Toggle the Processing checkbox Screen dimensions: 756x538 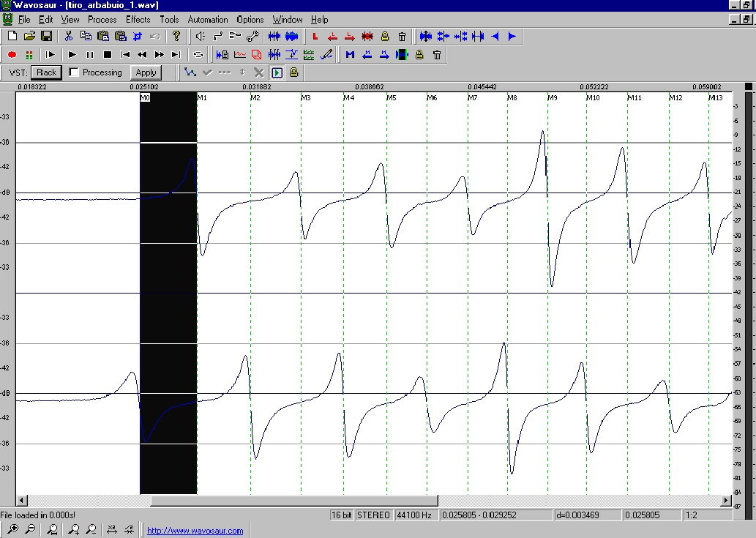point(74,72)
